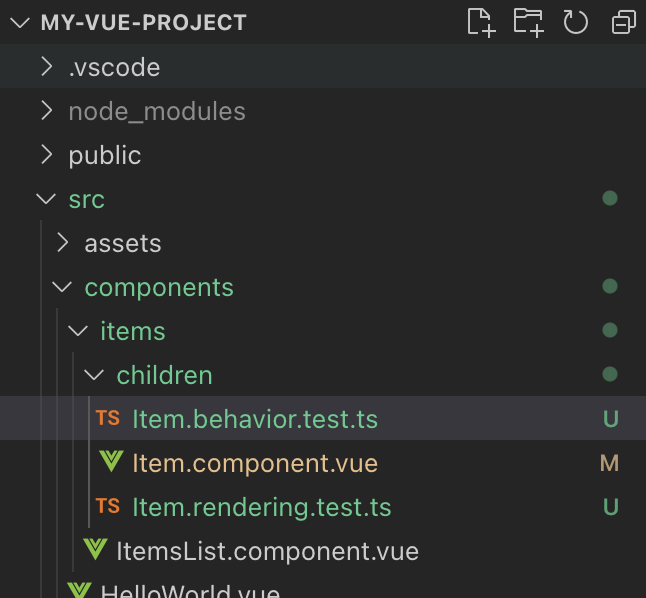
Task: Open HelloWorld.vue file
Action: (190, 591)
